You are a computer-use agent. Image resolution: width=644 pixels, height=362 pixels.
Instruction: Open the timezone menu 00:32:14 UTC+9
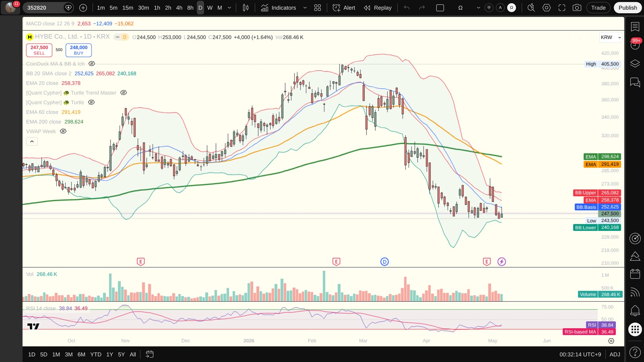point(580,354)
